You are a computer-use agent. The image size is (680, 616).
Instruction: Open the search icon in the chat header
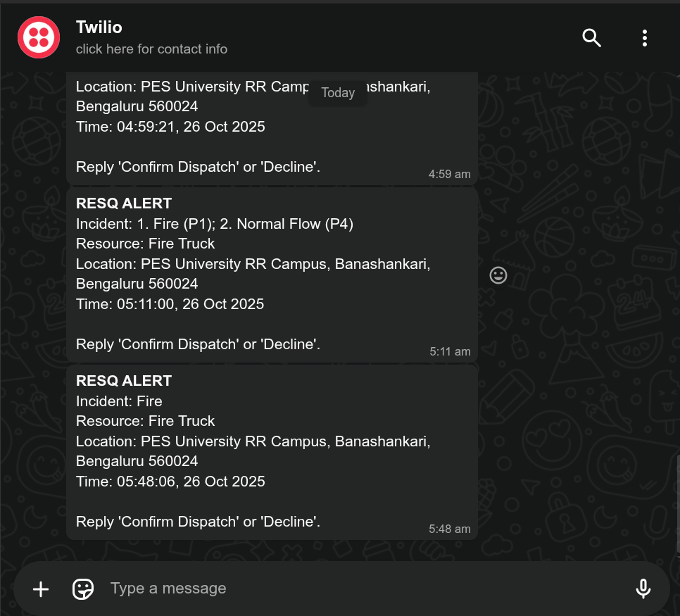pyautogui.click(x=591, y=38)
